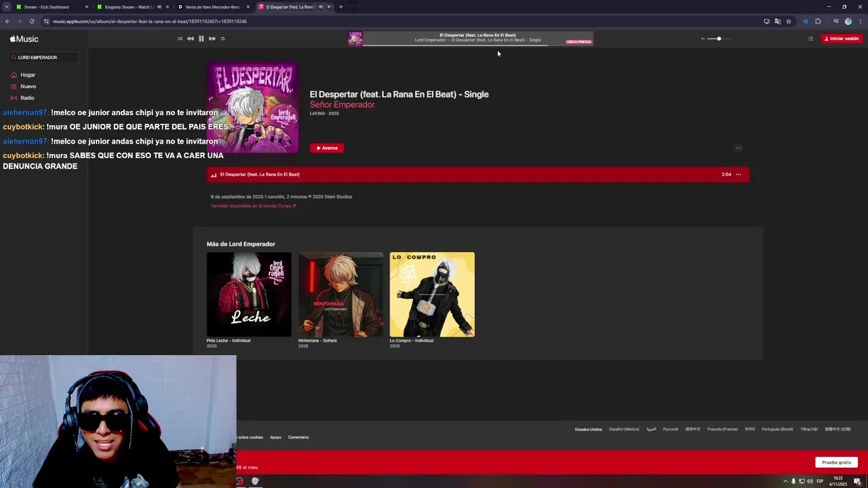Pause the playing song
The height and width of the screenshot is (488, 868).
click(x=201, y=39)
